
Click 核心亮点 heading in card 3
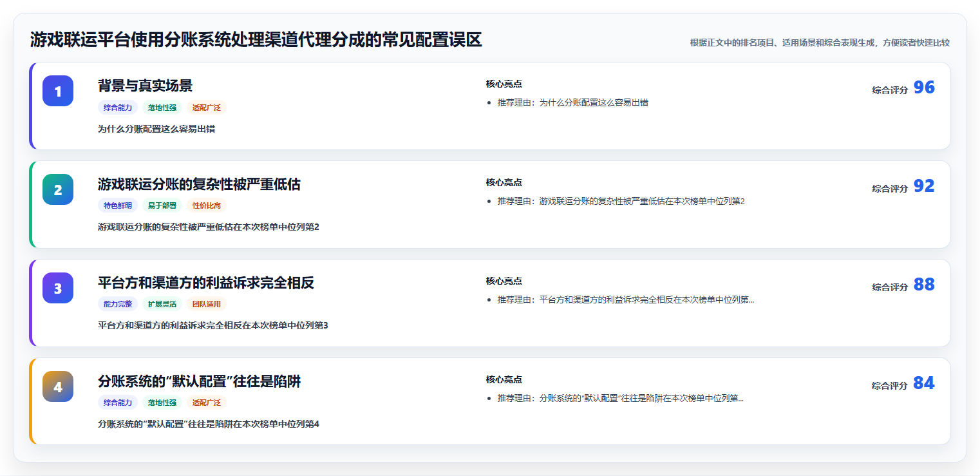(504, 281)
